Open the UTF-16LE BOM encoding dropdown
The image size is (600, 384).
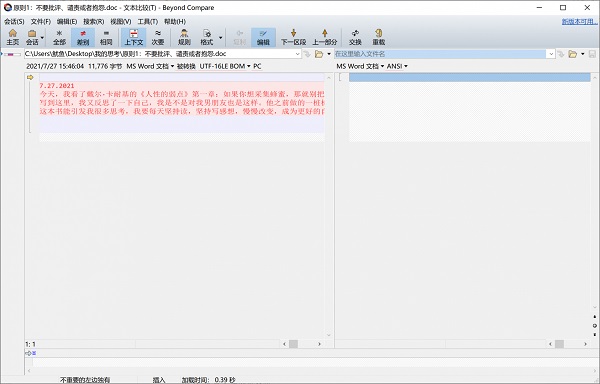tap(225, 66)
